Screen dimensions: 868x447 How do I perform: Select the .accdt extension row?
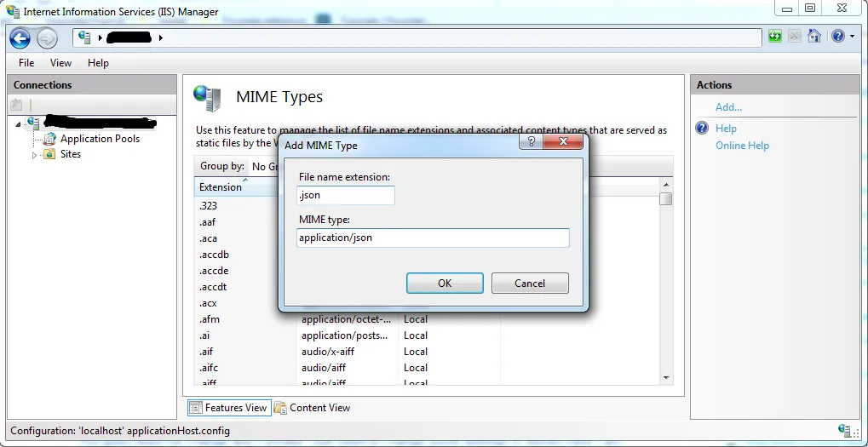tap(213, 287)
